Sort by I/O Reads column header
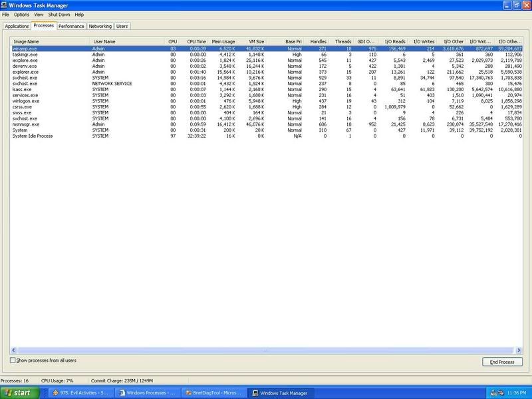The height and width of the screenshot is (399, 532). click(394, 41)
